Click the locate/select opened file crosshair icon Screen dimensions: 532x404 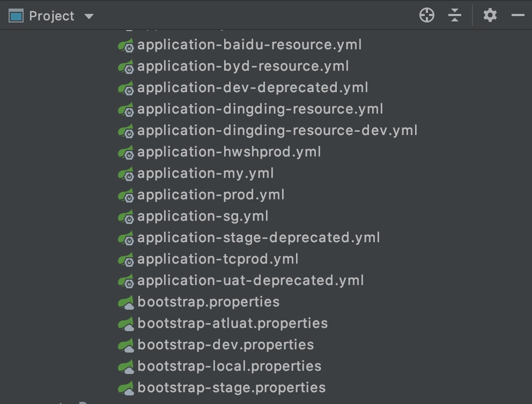426,16
